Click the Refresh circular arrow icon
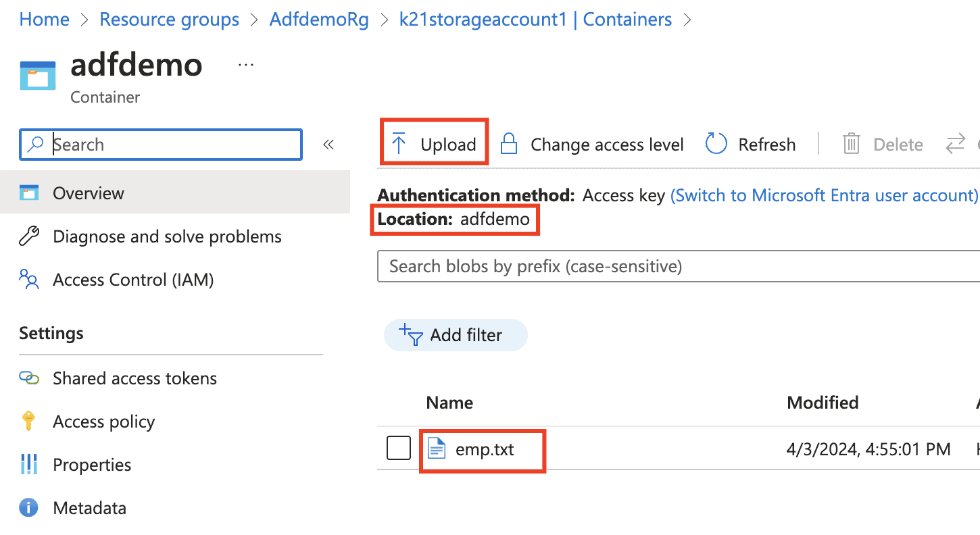The image size is (980, 535). tap(716, 144)
